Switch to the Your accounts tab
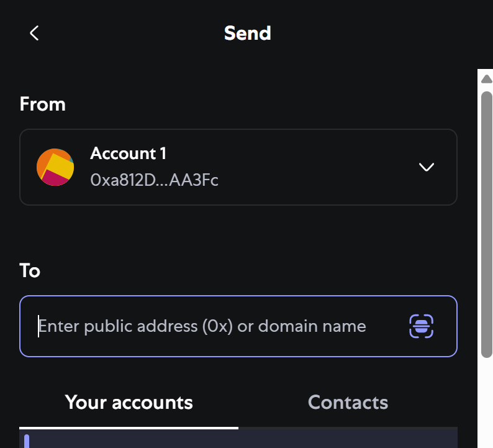493x448 pixels. (x=129, y=403)
